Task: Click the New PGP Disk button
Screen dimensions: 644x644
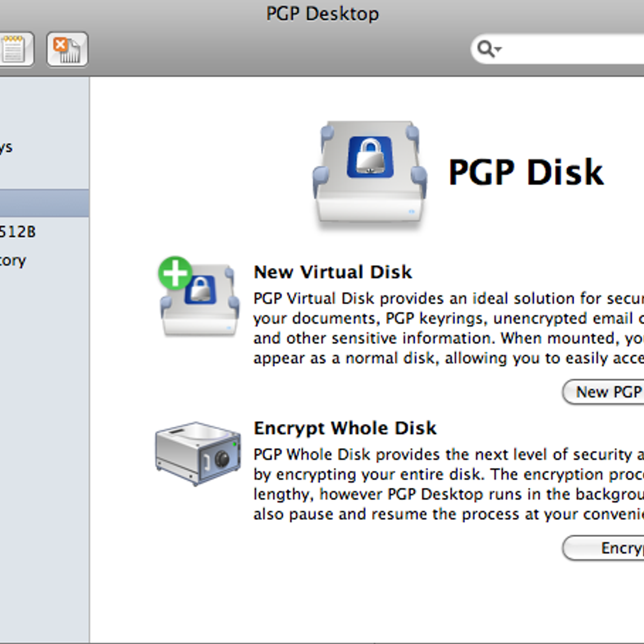Action: 606,392
